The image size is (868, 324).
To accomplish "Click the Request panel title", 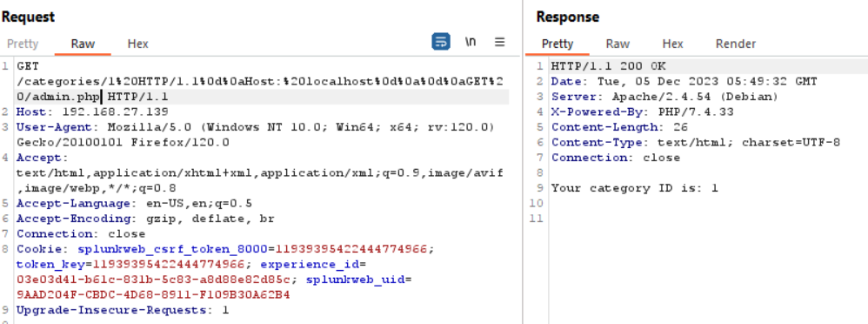I will click(28, 17).
